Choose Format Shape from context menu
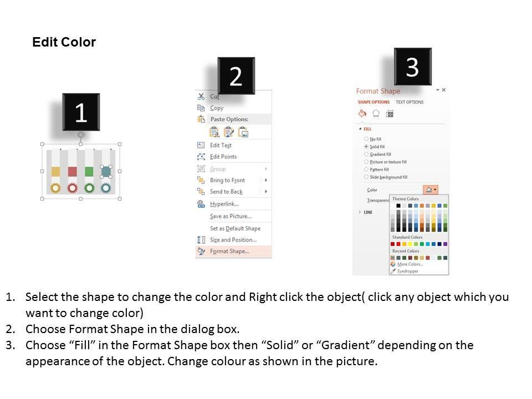 click(229, 251)
